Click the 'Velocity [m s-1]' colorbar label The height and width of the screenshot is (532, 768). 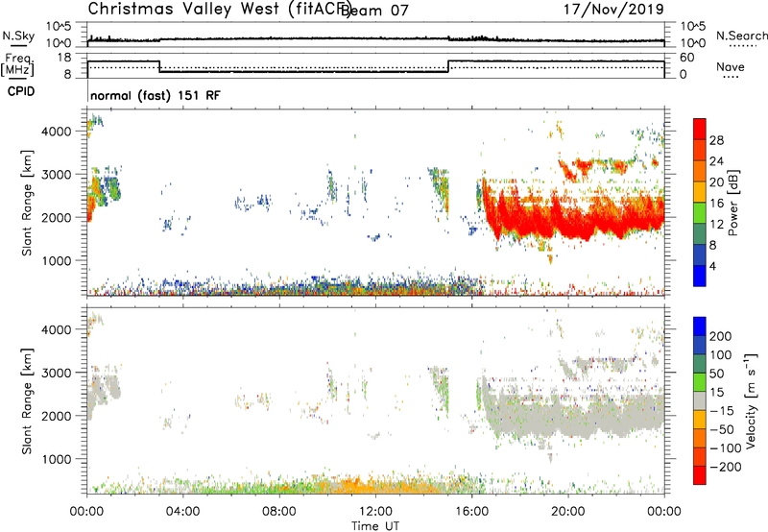pos(752,400)
